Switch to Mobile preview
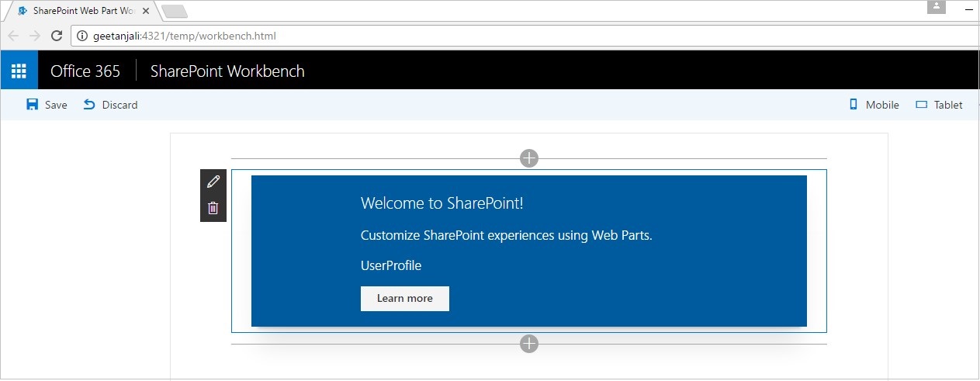 (874, 105)
